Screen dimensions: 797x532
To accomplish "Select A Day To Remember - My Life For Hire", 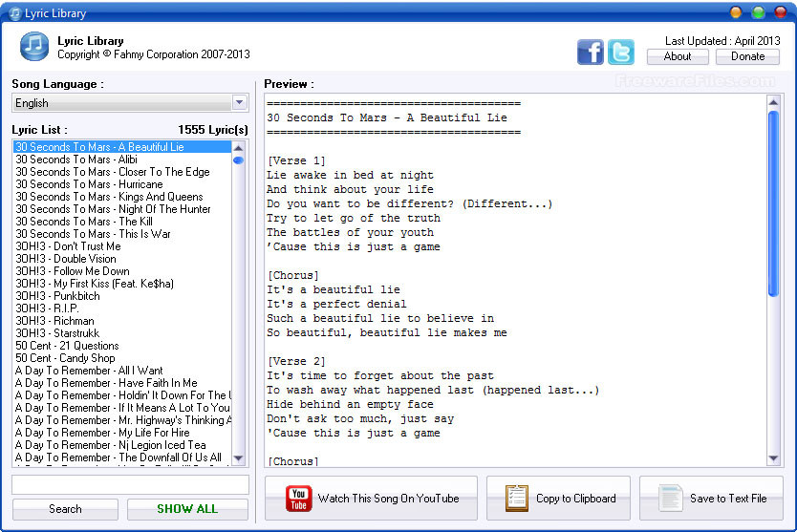I will [122, 433].
